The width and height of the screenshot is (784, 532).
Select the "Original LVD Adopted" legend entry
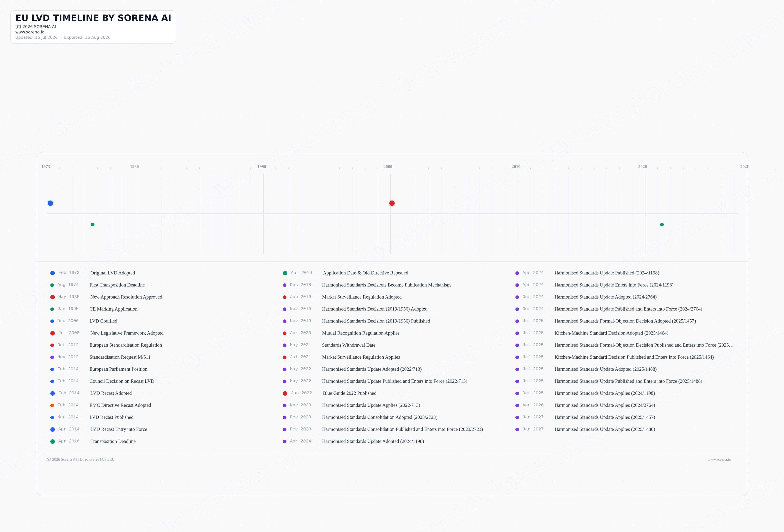tap(113, 273)
